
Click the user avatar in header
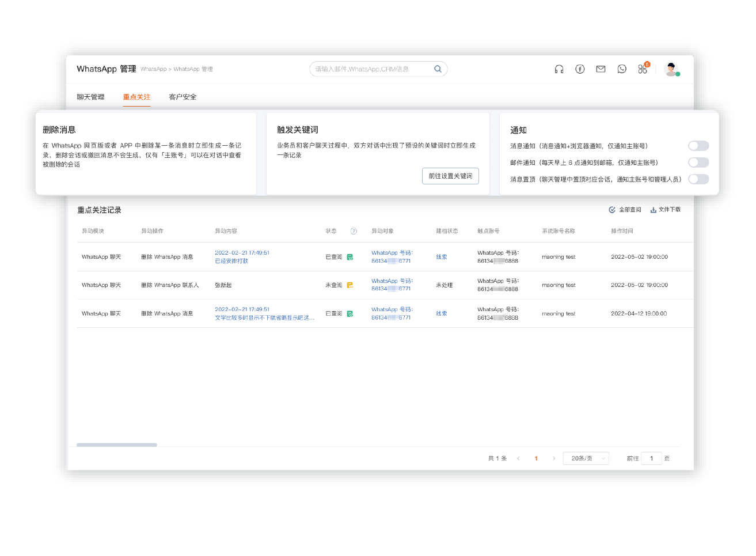tap(671, 69)
